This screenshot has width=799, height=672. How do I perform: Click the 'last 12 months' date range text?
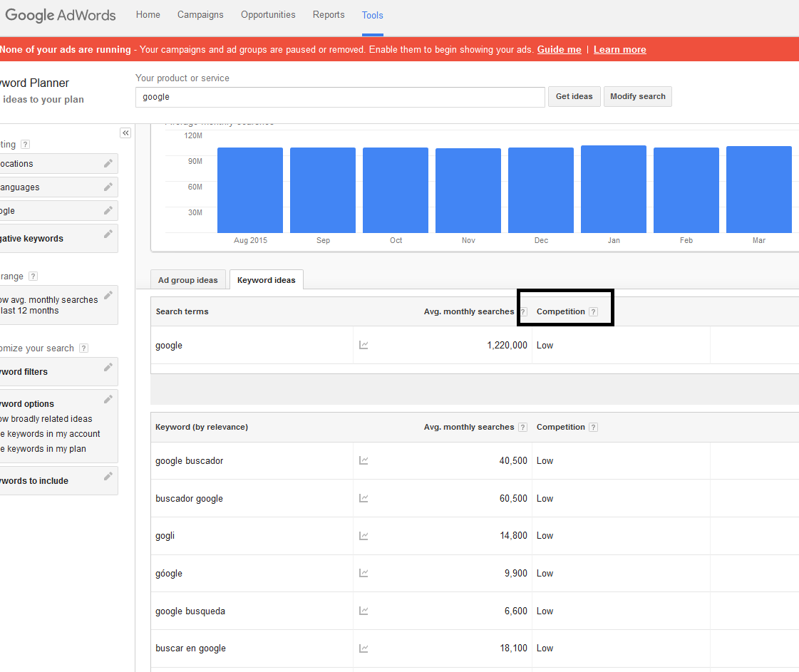(29, 310)
